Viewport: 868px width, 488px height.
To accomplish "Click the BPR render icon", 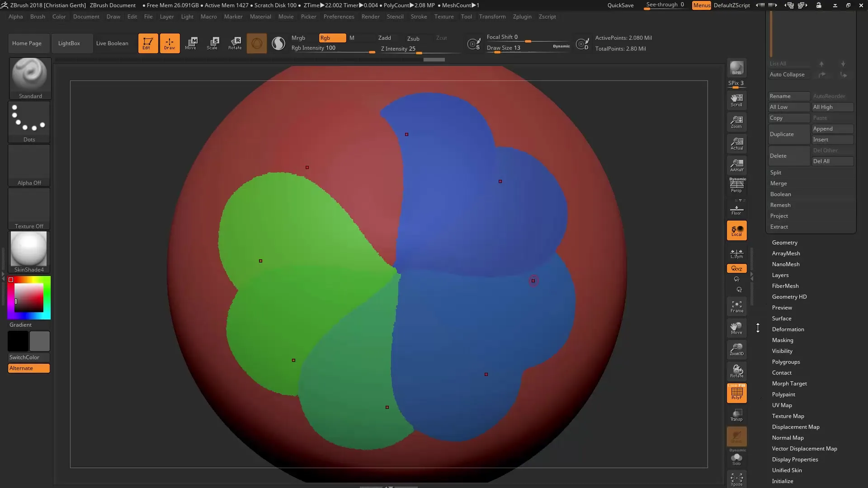I will tap(736, 68).
